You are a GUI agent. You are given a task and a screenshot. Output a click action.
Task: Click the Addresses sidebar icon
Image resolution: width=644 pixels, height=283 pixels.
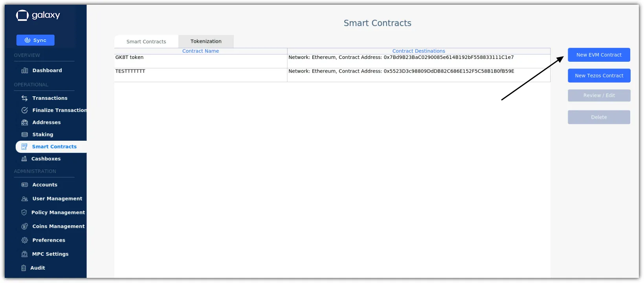pos(25,123)
